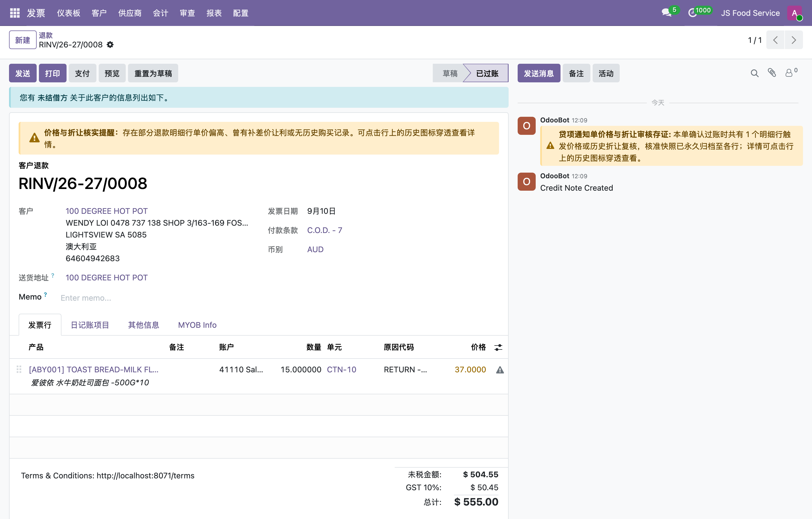
Task: Click the OdooBot avatar on price audit message
Action: coord(526,126)
